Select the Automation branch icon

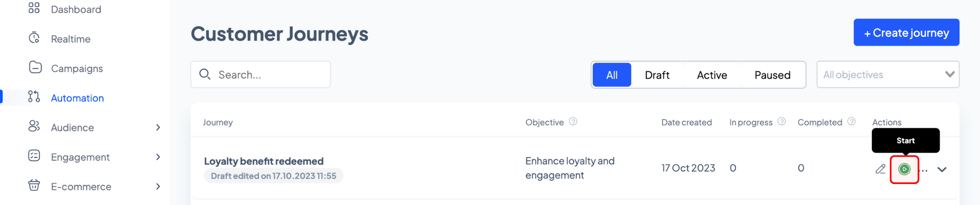[34, 97]
